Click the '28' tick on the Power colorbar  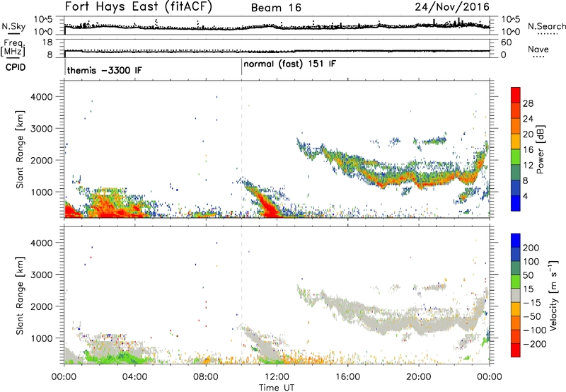pyautogui.click(x=528, y=103)
